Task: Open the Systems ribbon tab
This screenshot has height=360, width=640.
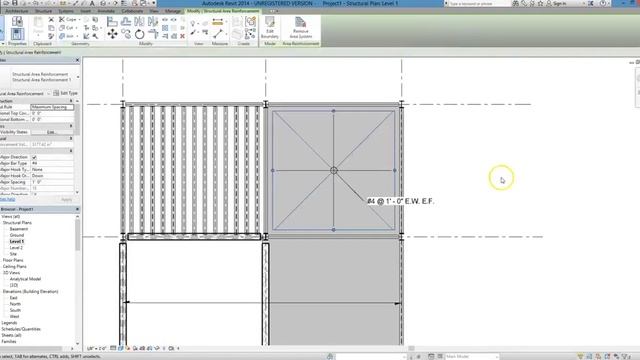Action: pyautogui.click(x=66, y=11)
